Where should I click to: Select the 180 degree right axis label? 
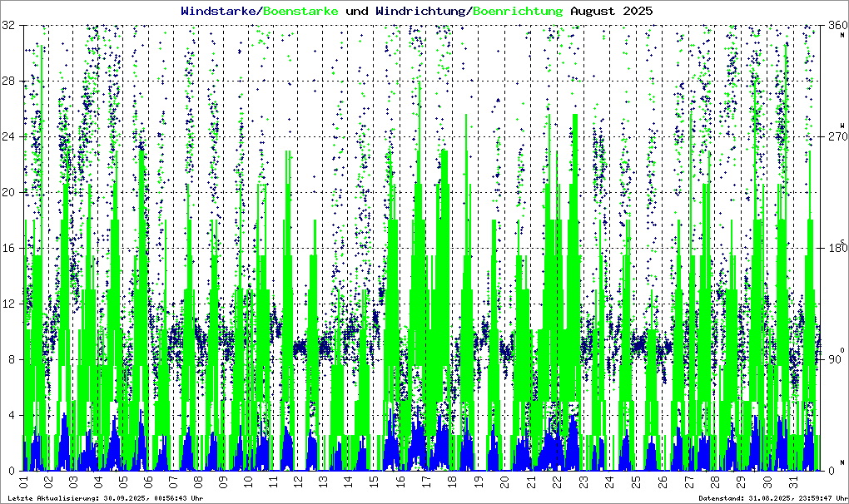pyautogui.click(x=837, y=248)
